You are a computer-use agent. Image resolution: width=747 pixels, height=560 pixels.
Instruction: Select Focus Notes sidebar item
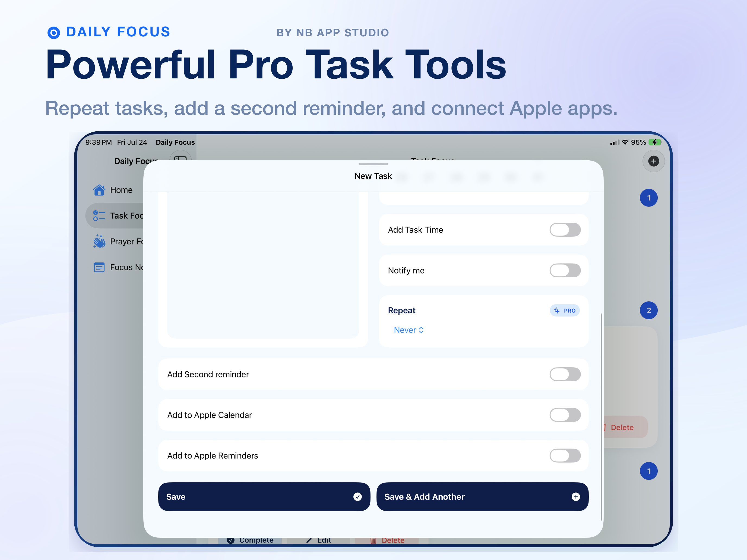pyautogui.click(x=115, y=267)
